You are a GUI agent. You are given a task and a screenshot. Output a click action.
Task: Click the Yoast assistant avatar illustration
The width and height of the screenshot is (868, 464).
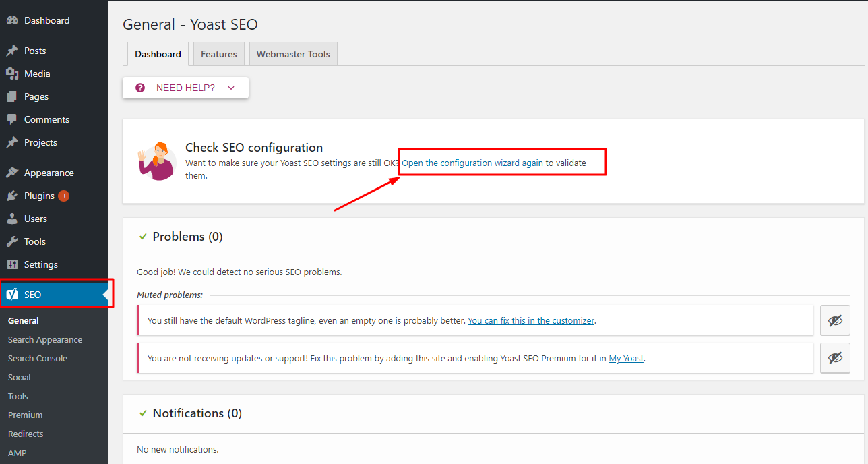click(157, 161)
